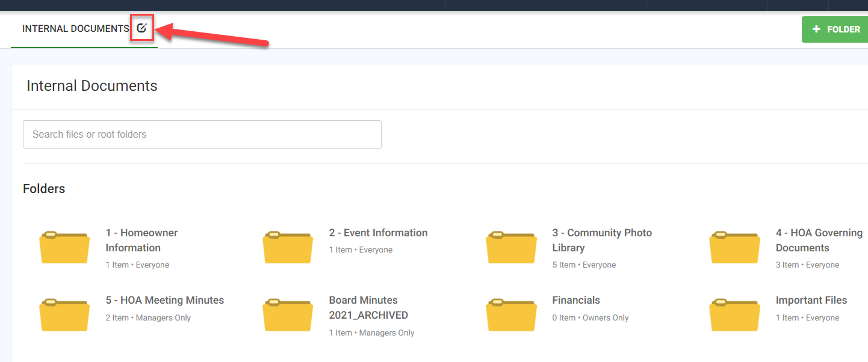Image resolution: width=868 pixels, height=362 pixels.
Task: Click the "Internal Documents" page heading
Action: [91, 85]
